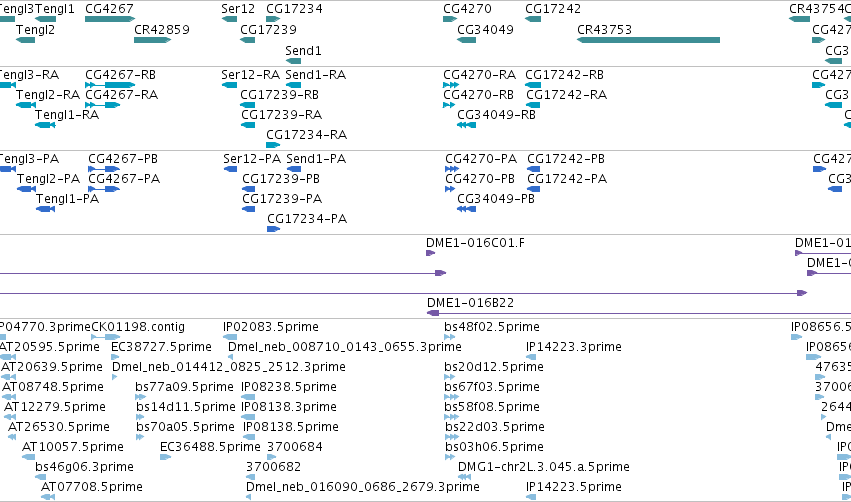Click the Send1 gene label
Viewport: 851px width, 502px height.
[x=303, y=51]
